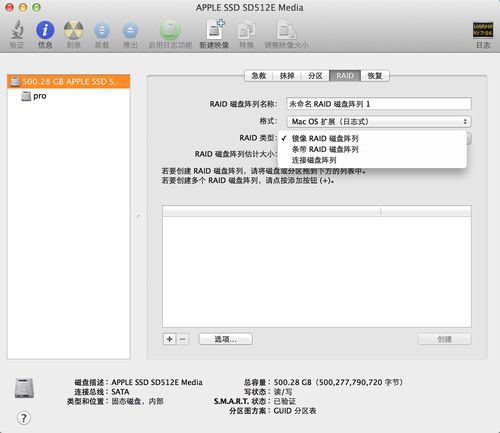
Task: Switch to the Erase (抹掉) tab
Action: tap(287, 76)
